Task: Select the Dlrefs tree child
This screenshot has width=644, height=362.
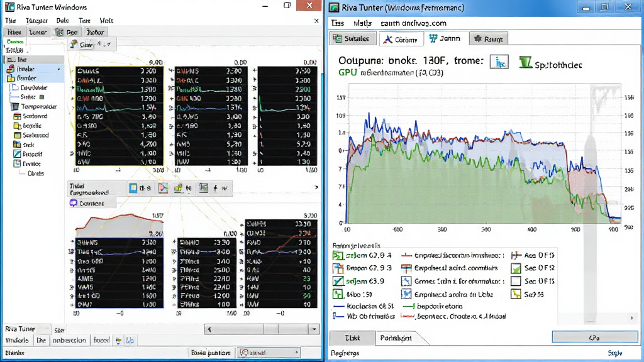Action: [x=36, y=173]
